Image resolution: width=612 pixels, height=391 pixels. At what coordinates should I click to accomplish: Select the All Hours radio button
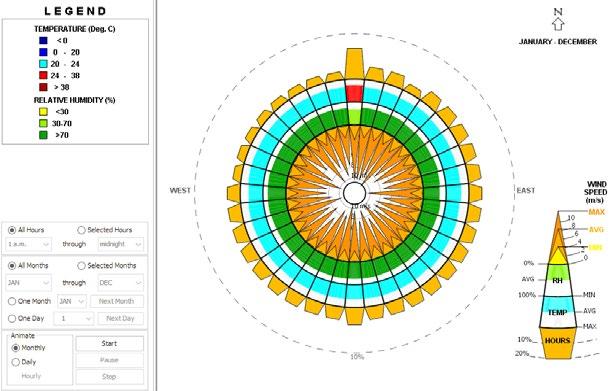(12, 230)
